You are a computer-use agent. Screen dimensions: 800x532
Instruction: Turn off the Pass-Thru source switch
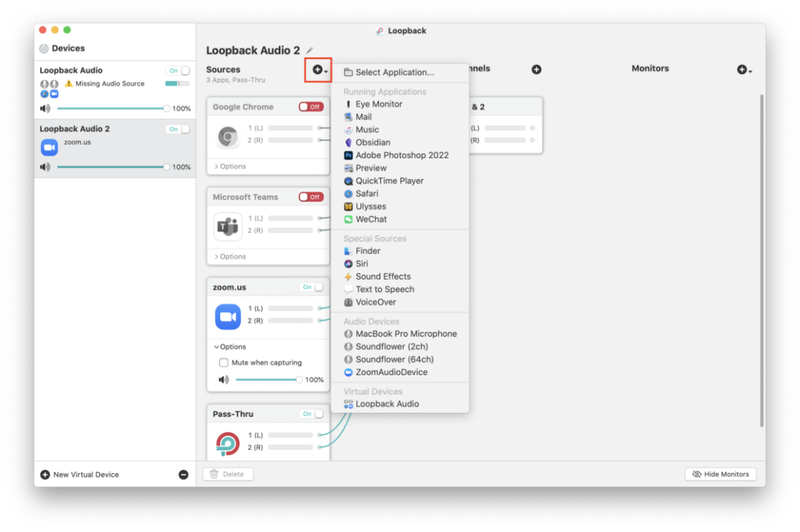(x=312, y=413)
